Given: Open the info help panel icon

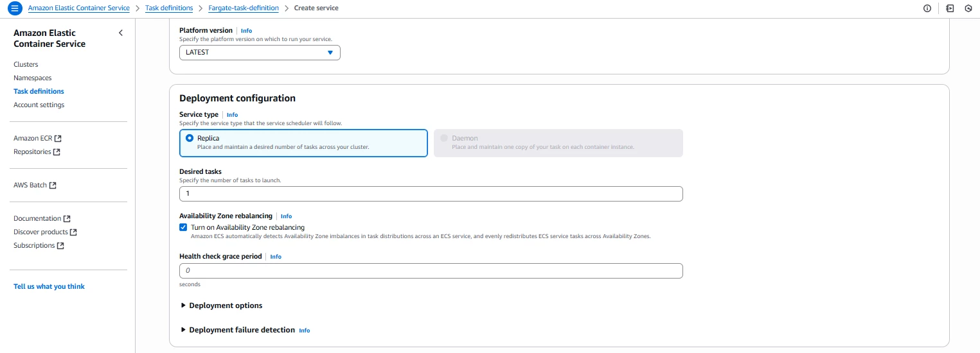Looking at the screenshot, I should pos(927,8).
